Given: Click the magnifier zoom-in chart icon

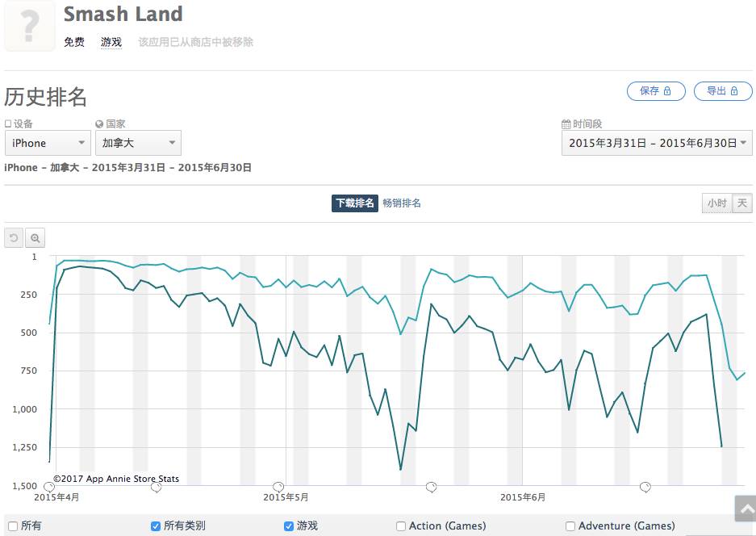Looking at the screenshot, I should pyautogui.click(x=35, y=237).
